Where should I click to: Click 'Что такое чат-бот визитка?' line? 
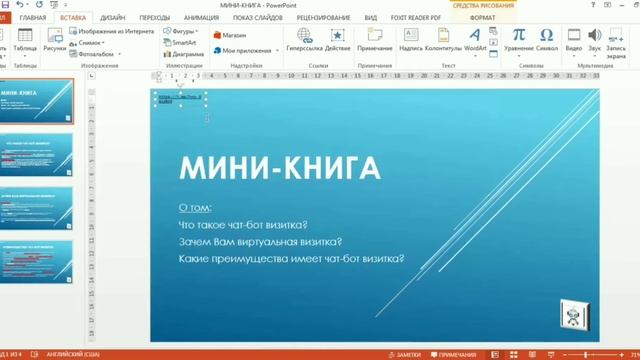click(x=243, y=225)
